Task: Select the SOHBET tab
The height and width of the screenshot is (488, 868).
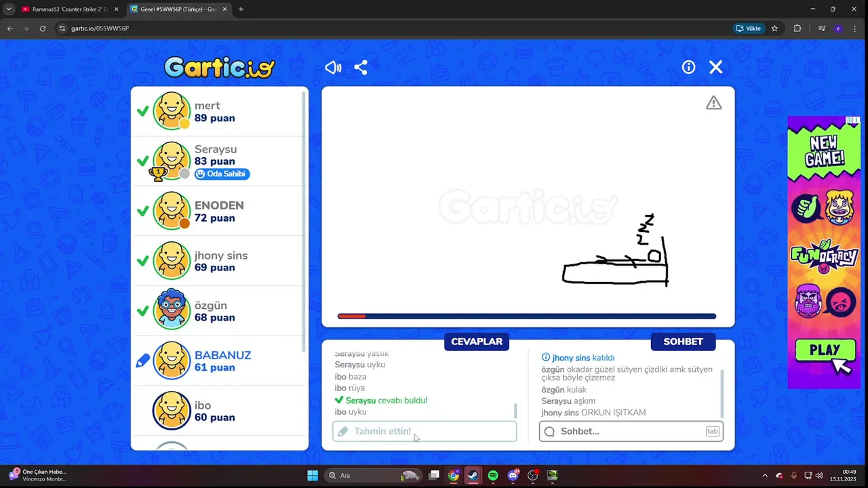Action: (683, 342)
